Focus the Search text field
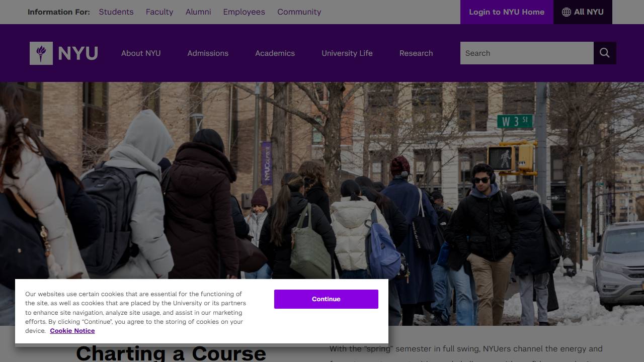Image resolution: width=644 pixels, height=362 pixels. 526,53
